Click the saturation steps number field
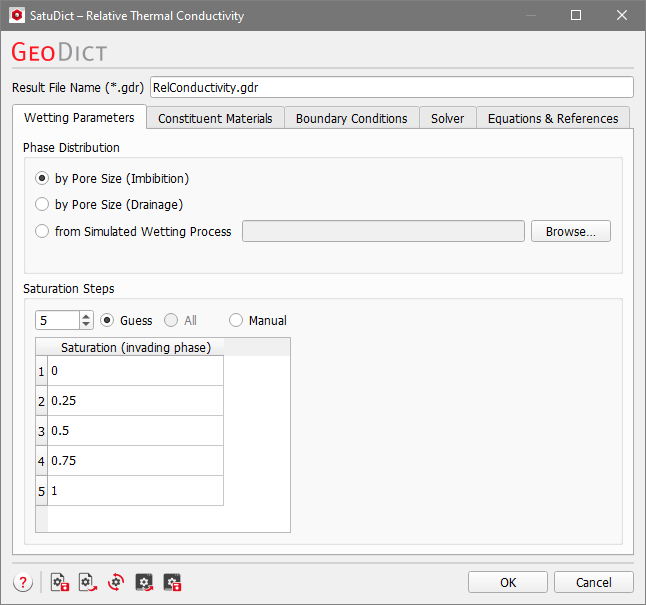This screenshot has width=646, height=605. click(58, 320)
